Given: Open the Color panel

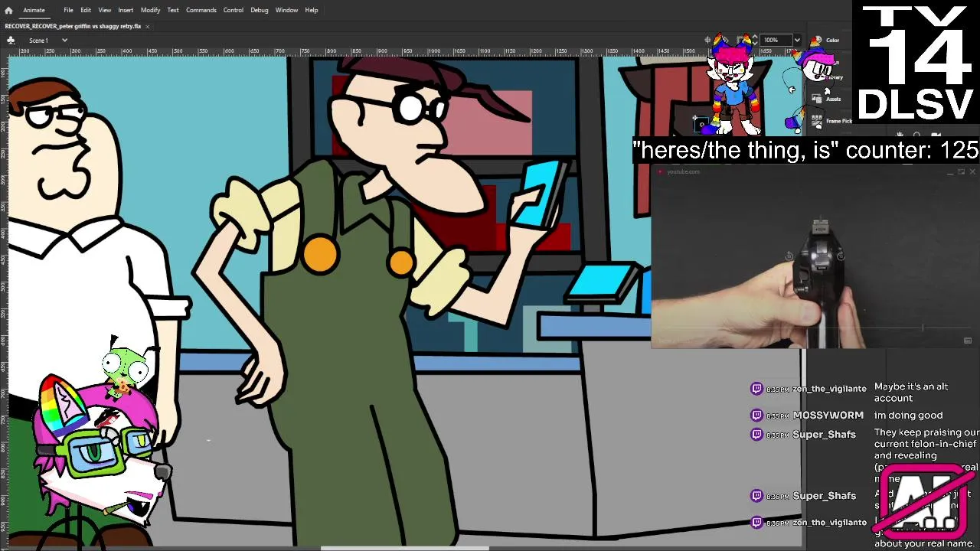Looking at the screenshot, I should pos(827,40).
